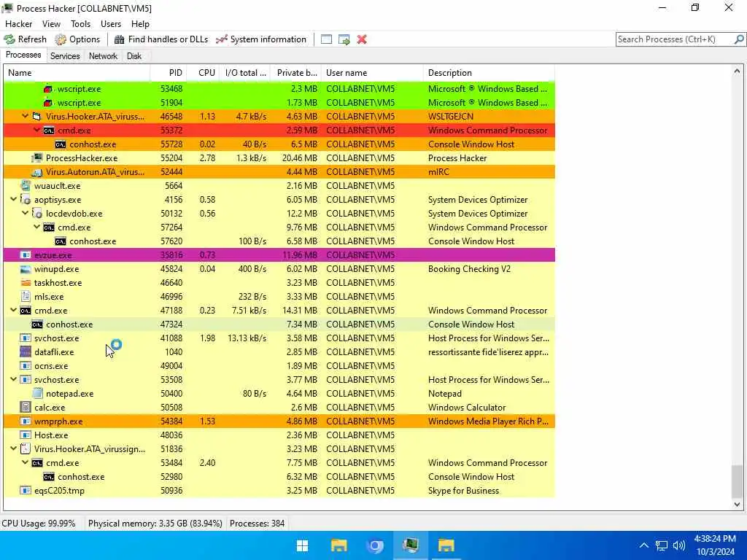Click the Virus.Autorun.ATA mIRC process icon
Image resolution: width=747 pixels, height=560 pixels.
36,172
